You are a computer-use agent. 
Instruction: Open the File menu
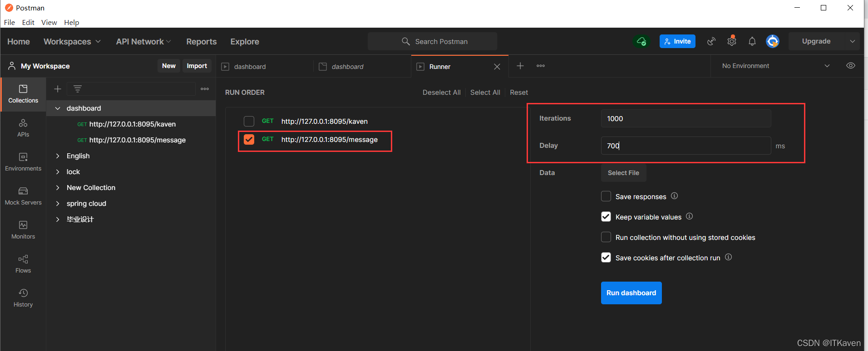click(x=10, y=22)
